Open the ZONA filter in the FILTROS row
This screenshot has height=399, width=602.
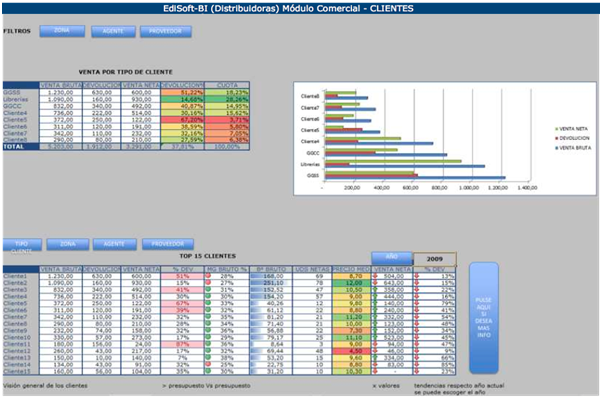click(x=62, y=31)
